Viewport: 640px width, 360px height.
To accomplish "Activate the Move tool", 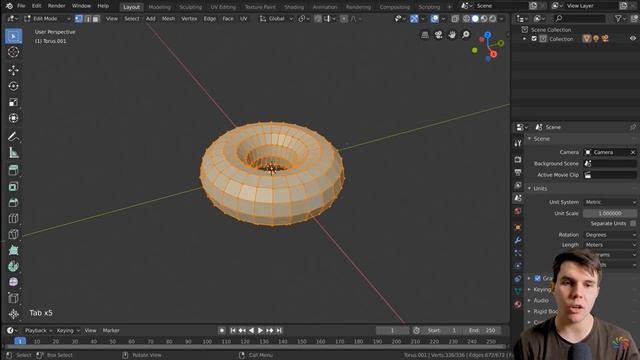I will coord(13,70).
